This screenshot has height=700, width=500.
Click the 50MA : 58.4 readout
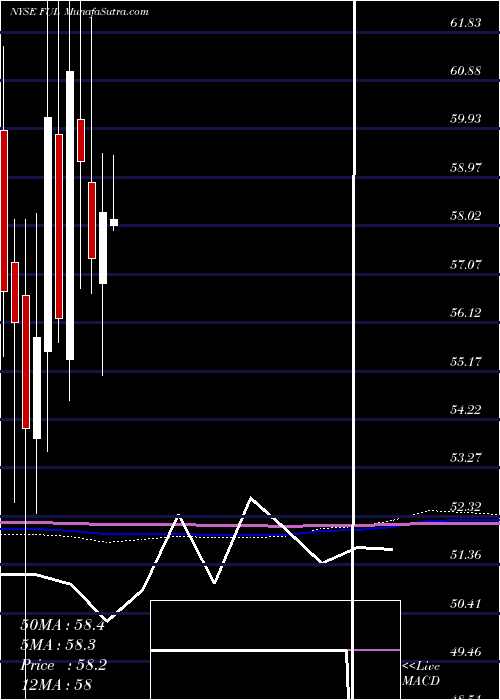tap(62, 625)
